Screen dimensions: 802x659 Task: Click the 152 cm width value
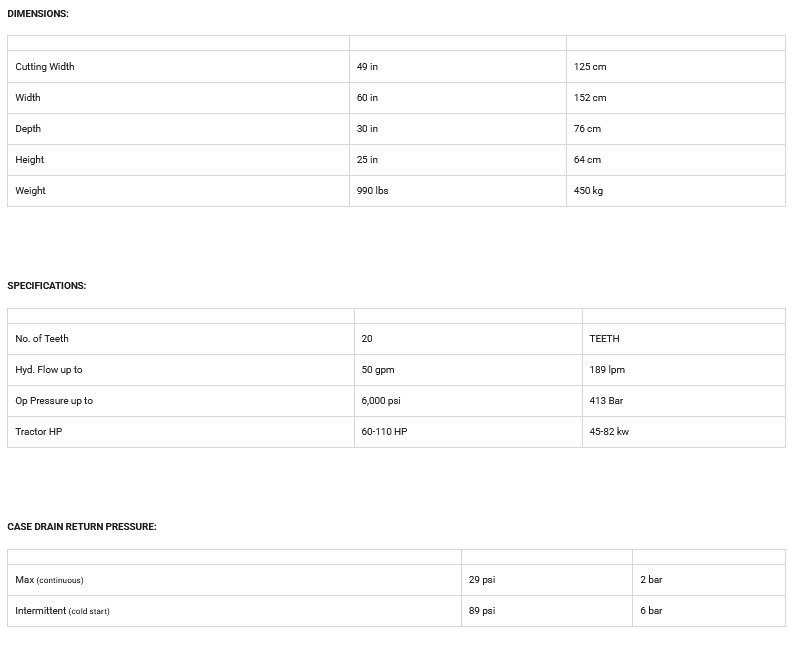(x=590, y=98)
